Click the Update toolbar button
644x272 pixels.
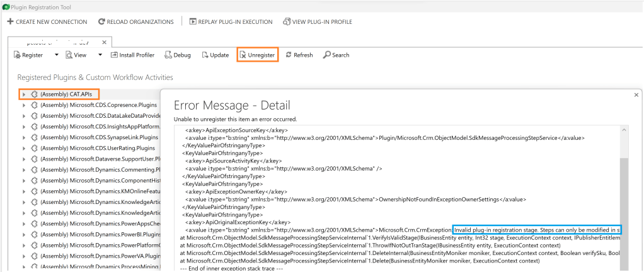point(215,55)
